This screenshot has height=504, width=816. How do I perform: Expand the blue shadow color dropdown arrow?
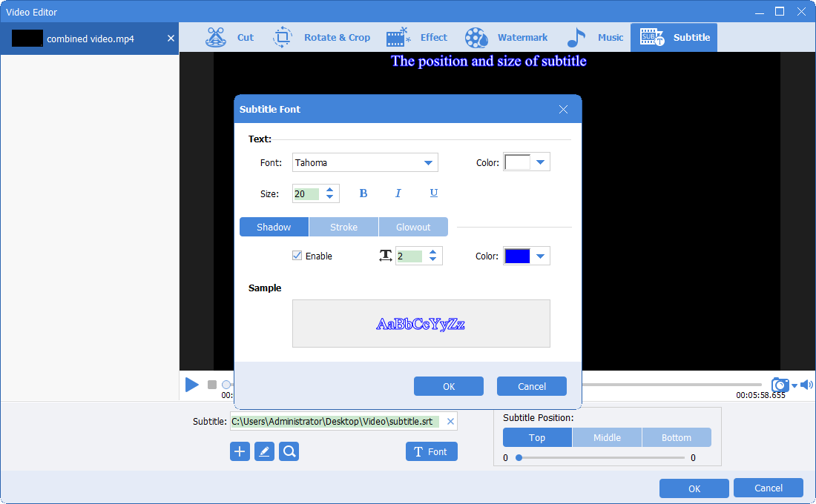click(x=540, y=256)
